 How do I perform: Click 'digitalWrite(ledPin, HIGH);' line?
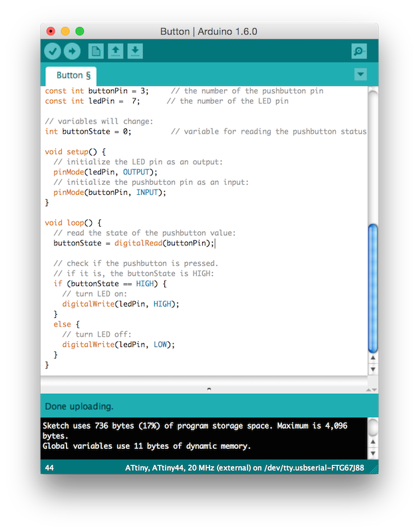click(120, 304)
